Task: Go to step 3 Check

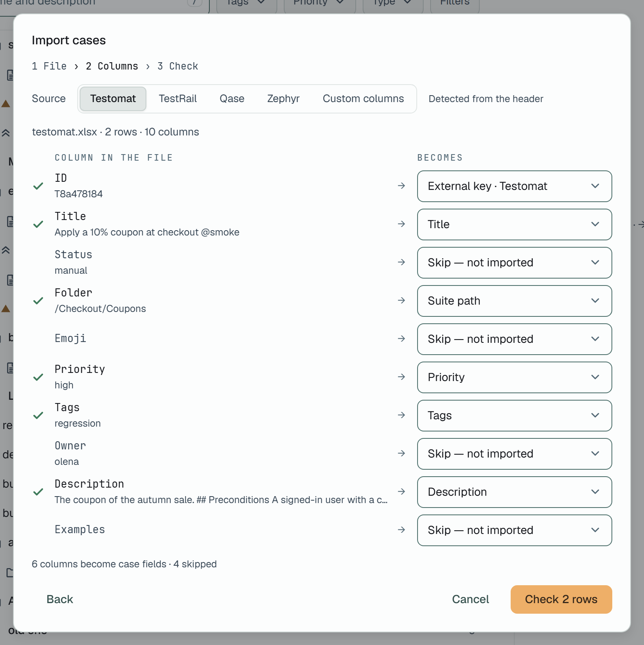Action: tap(178, 66)
